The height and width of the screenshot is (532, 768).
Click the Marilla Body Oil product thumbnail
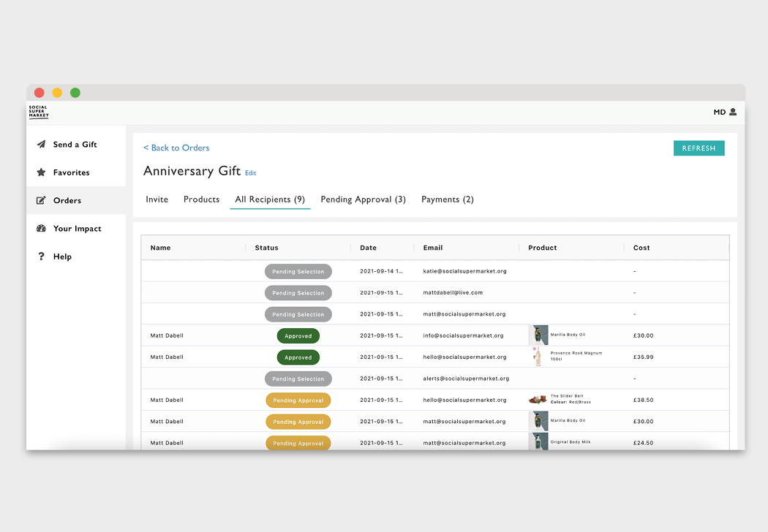pyautogui.click(x=538, y=335)
